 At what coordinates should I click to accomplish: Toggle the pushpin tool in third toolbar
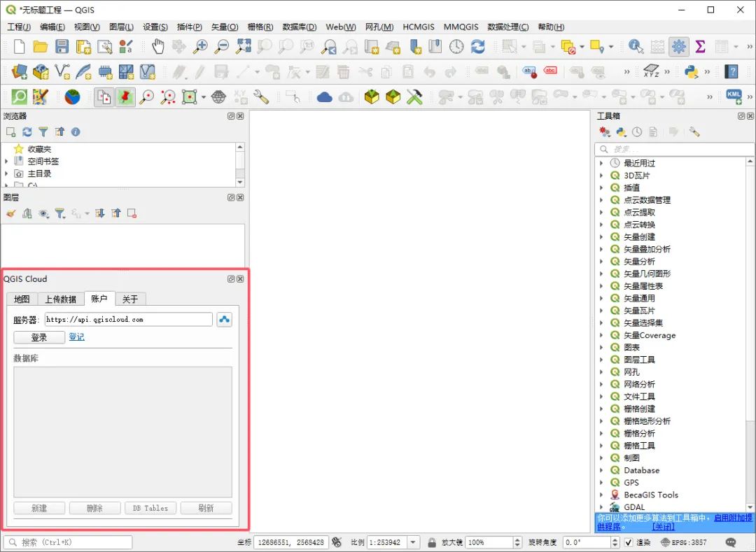pos(125,97)
